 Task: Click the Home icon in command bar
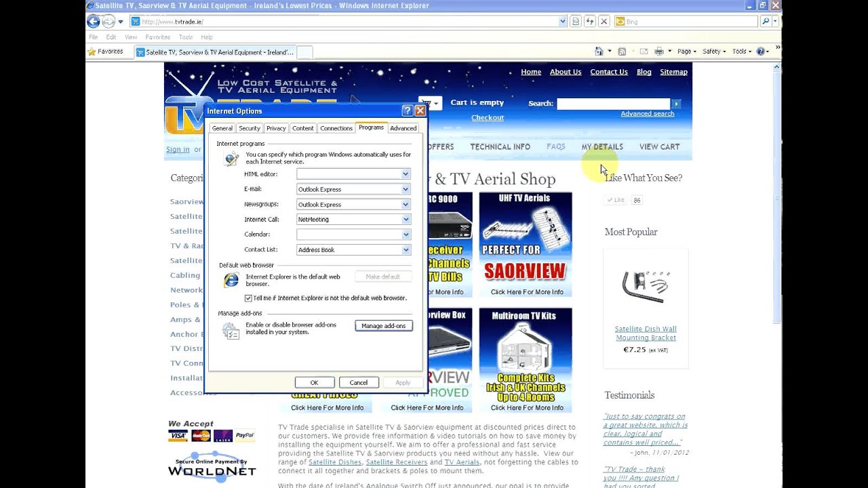coord(599,52)
